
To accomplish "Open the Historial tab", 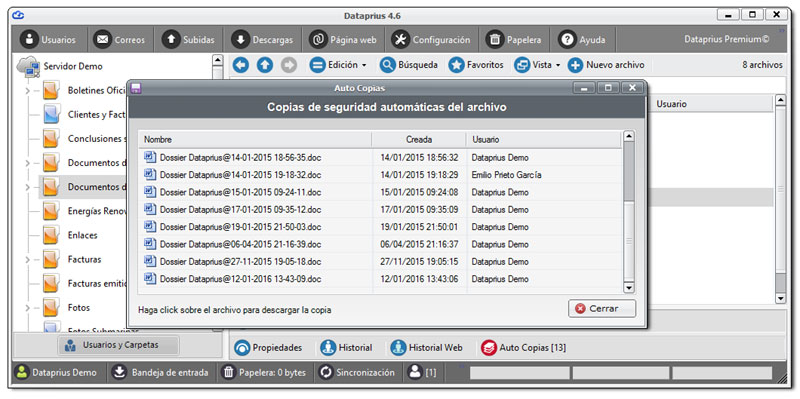I will pos(346,348).
